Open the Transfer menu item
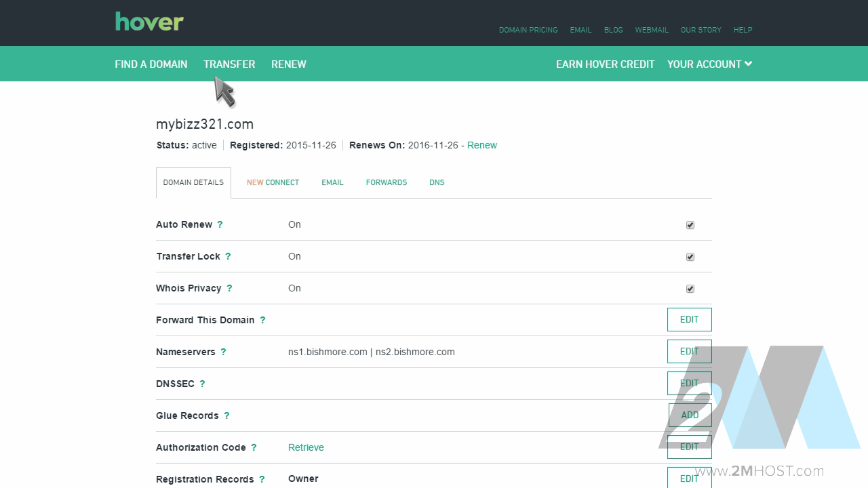 tap(229, 64)
